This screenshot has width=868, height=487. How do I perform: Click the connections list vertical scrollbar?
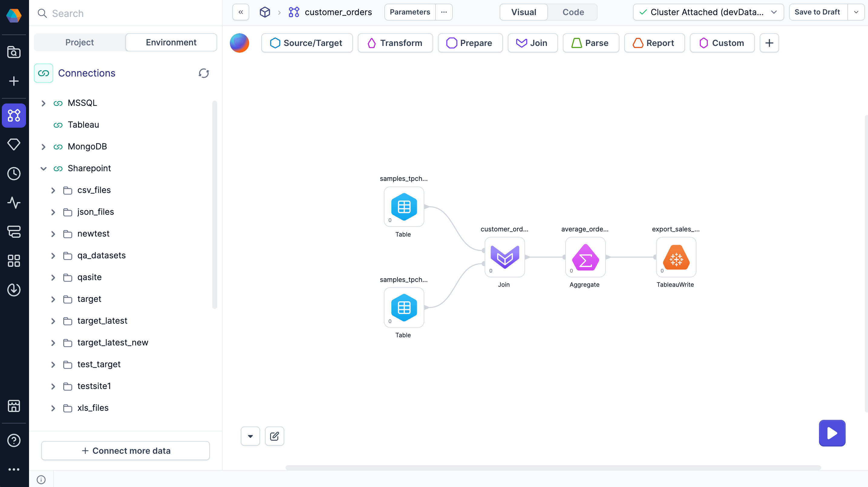[214, 204]
